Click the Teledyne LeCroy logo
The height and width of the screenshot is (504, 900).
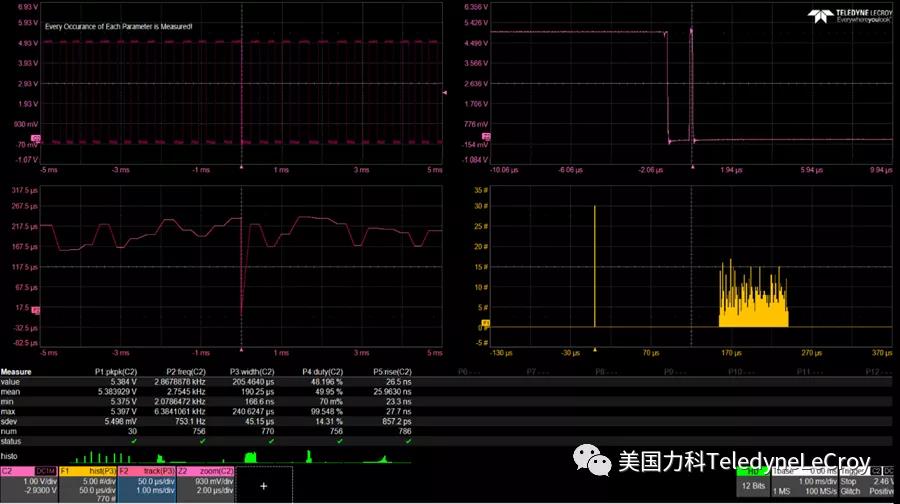click(852, 15)
